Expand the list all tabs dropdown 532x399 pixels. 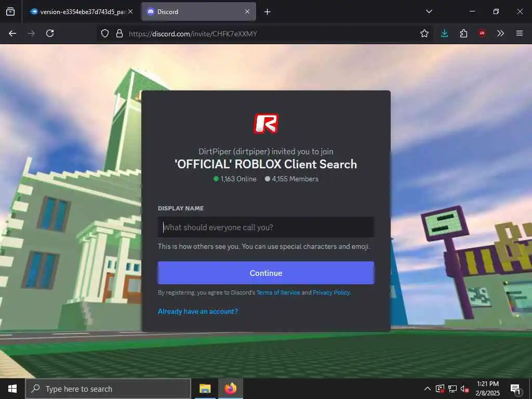[x=429, y=11]
